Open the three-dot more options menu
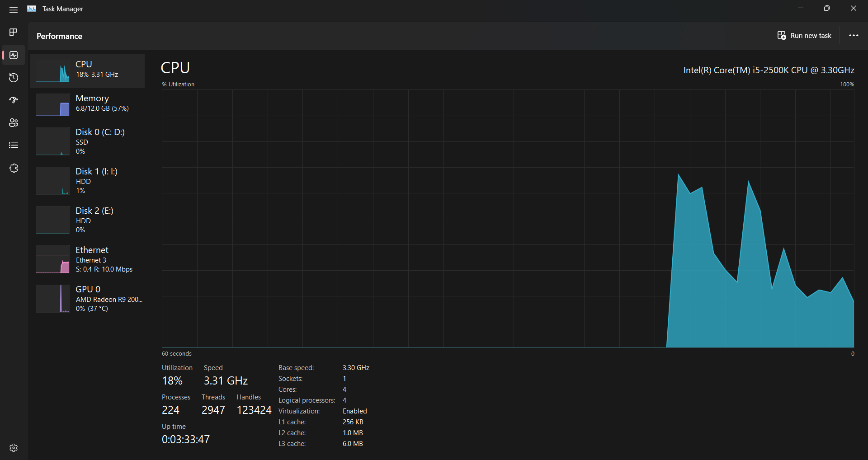The height and width of the screenshot is (460, 868). pyautogui.click(x=854, y=36)
